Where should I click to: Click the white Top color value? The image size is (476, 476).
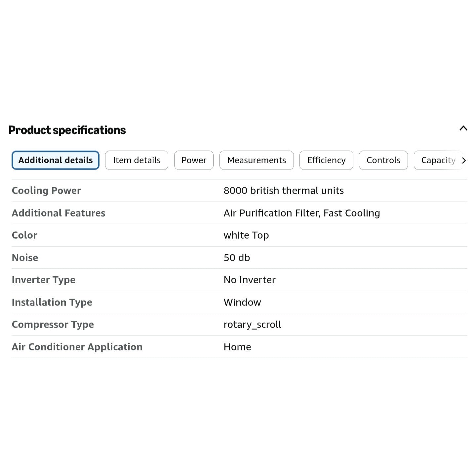(x=246, y=235)
